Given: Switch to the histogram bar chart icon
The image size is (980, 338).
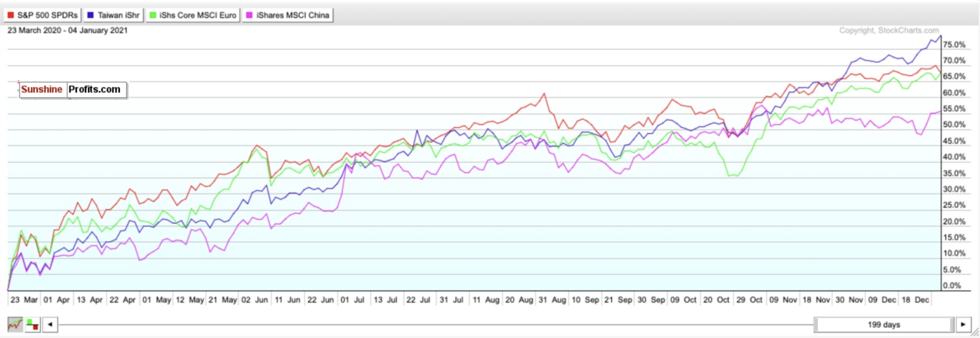Looking at the screenshot, I should [x=33, y=324].
